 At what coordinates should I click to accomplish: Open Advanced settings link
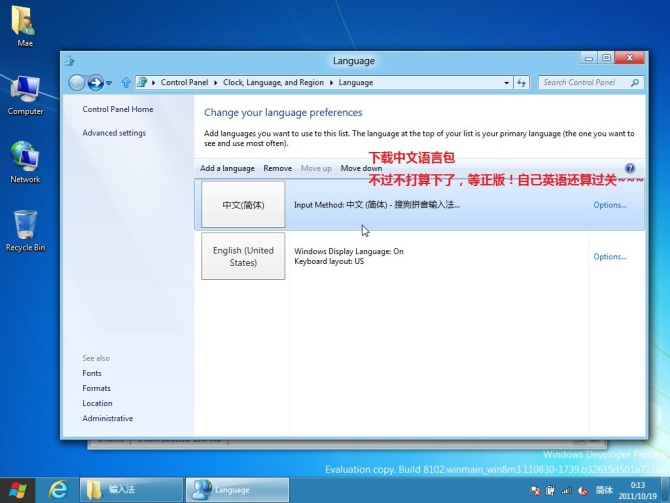[114, 133]
